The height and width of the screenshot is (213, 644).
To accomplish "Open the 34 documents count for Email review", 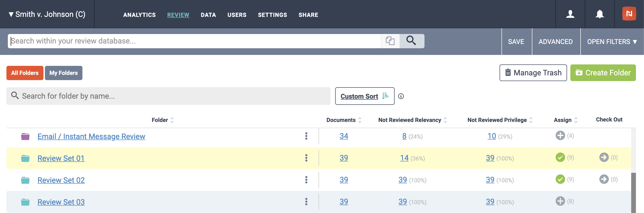I will pyautogui.click(x=344, y=136).
